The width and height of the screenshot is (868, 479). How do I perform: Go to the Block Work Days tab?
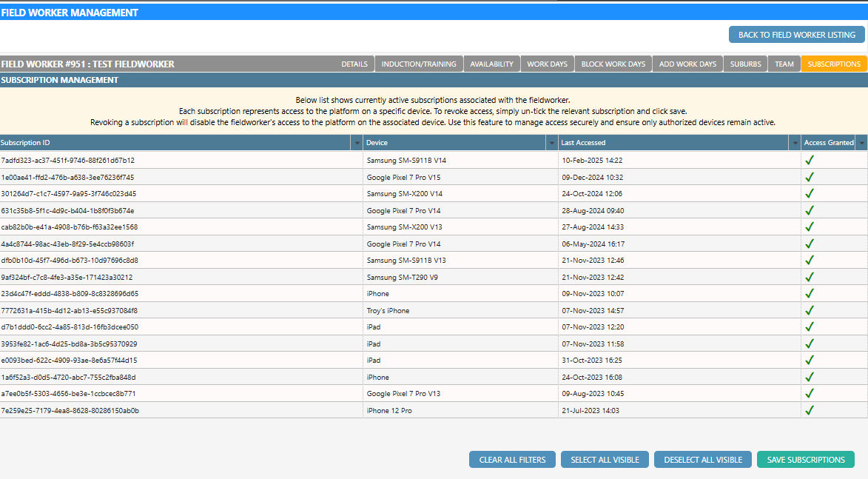613,64
